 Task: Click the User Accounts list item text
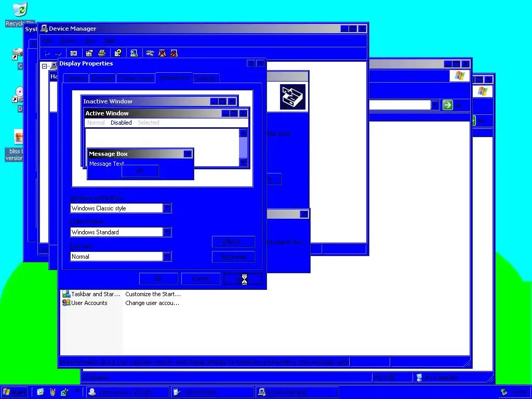point(89,303)
